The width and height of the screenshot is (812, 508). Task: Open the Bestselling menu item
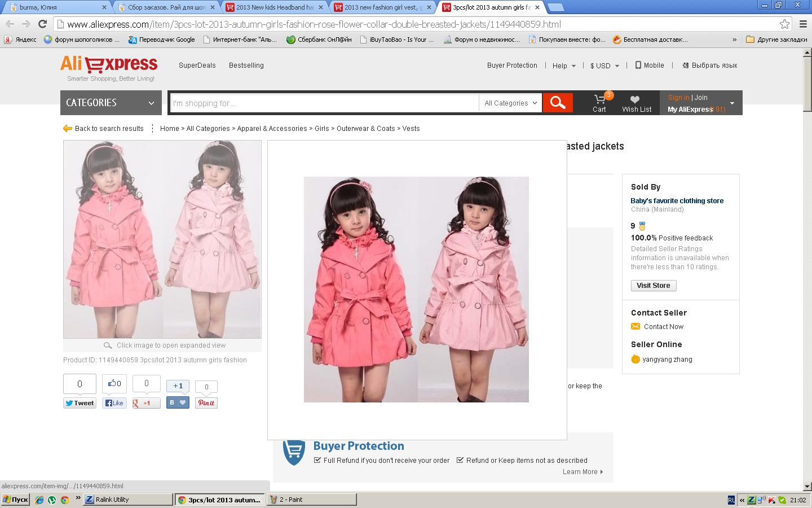(x=246, y=65)
